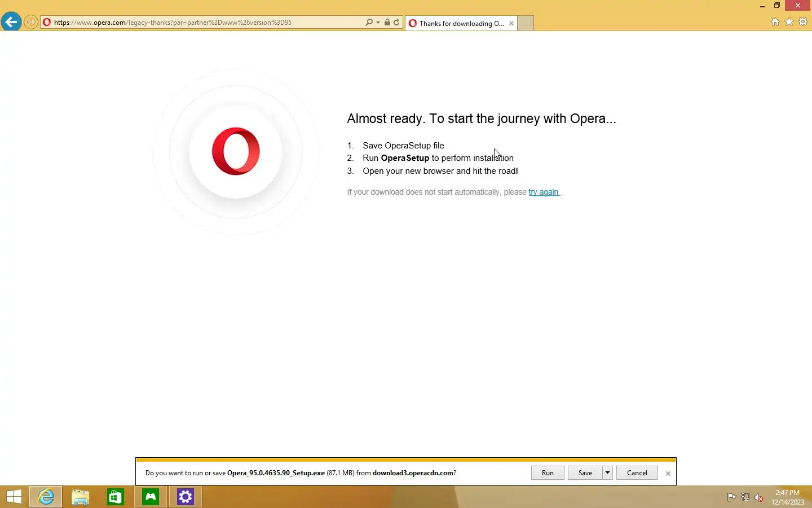The height and width of the screenshot is (508, 812).
Task: Restore down the browser window
Action: click(x=776, y=6)
